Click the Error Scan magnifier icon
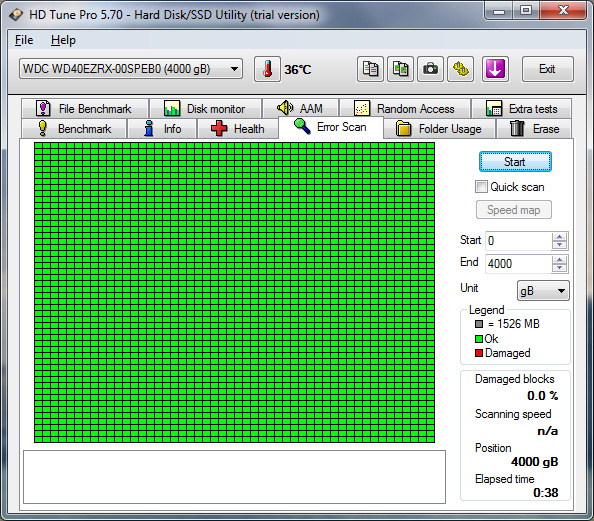Viewport: 594px width, 521px height. tap(302, 126)
